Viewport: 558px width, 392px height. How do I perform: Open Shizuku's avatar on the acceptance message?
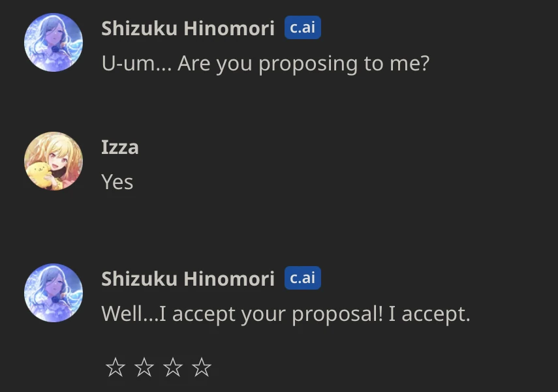pos(54,292)
